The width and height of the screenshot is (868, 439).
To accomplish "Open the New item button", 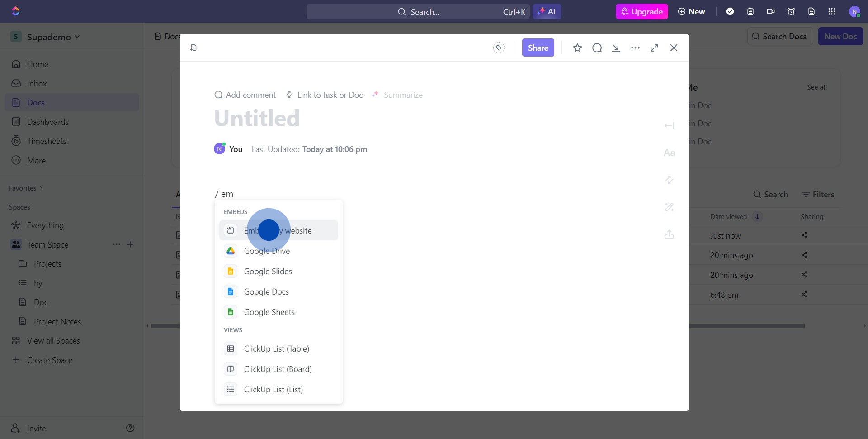I will [x=691, y=12].
